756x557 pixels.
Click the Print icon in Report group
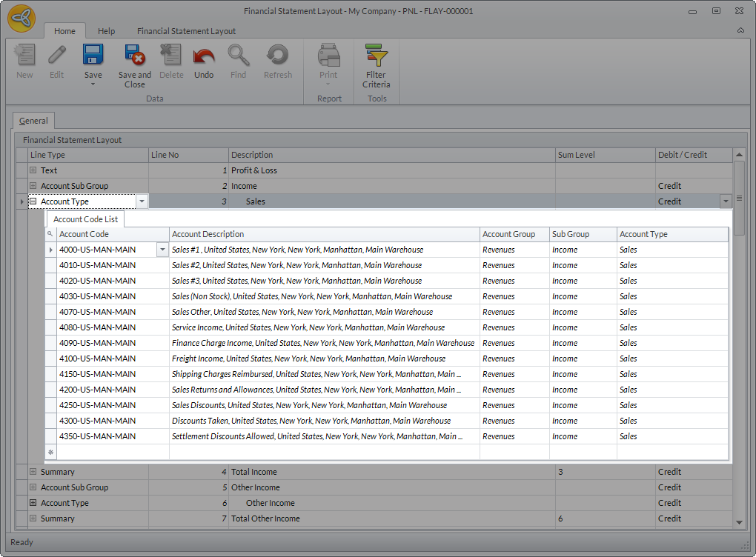click(328, 56)
